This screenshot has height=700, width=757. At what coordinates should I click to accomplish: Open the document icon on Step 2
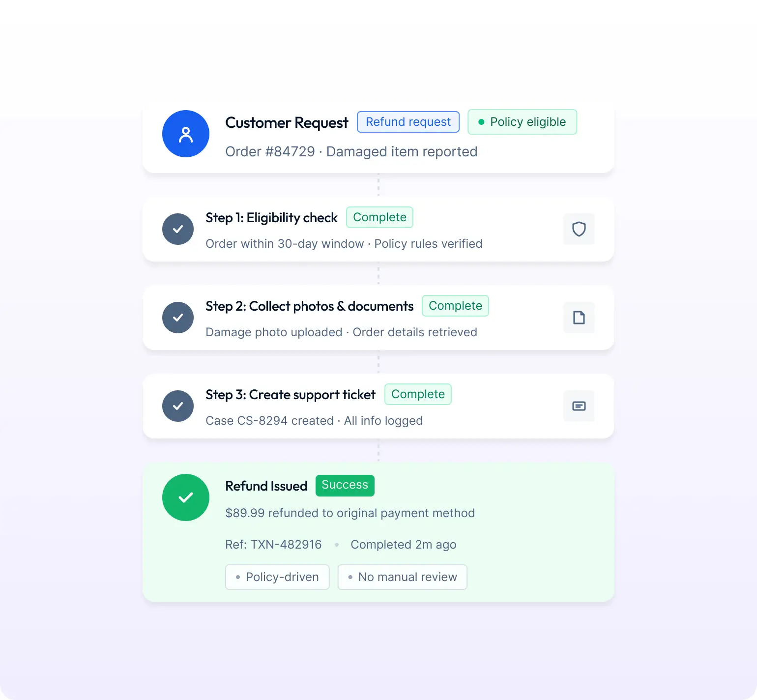[579, 318]
